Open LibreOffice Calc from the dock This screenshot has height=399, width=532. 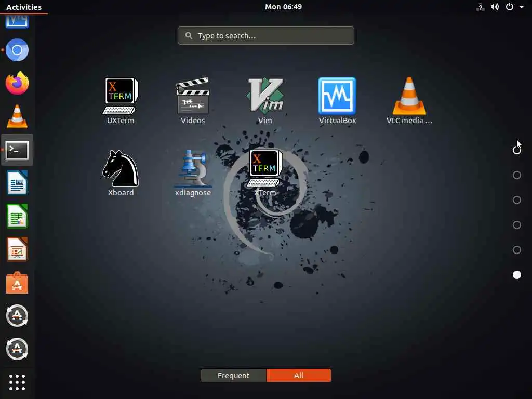(17, 216)
